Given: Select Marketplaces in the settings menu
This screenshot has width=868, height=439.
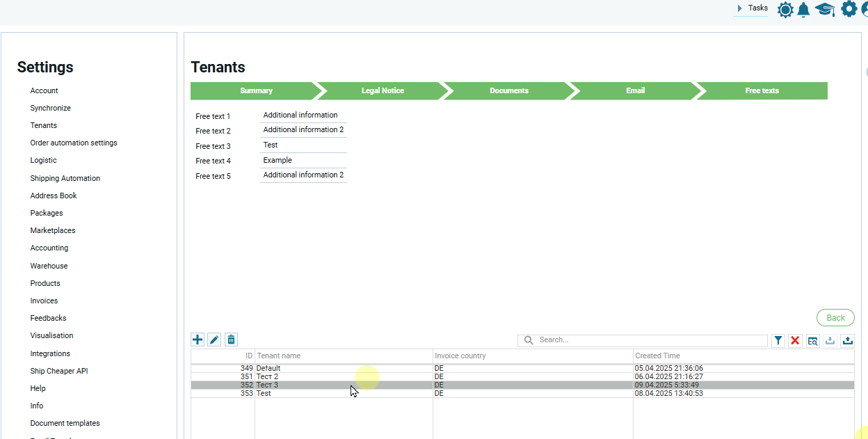Looking at the screenshot, I should [x=53, y=230].
